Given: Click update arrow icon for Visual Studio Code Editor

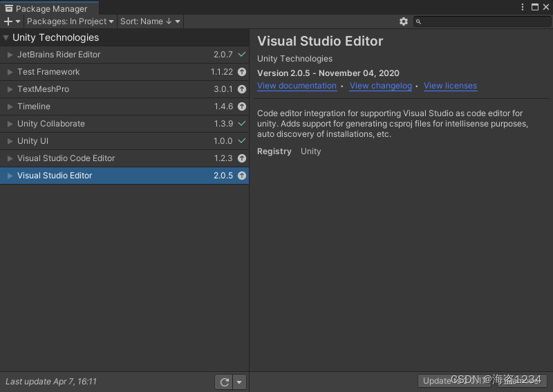Looking at the screenshot, I should click(242, 158).
